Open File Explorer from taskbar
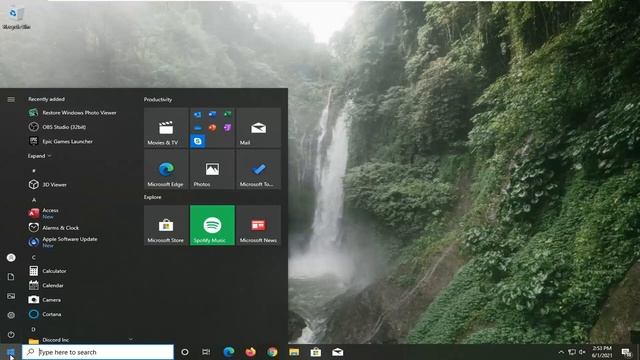 [294, 352]
